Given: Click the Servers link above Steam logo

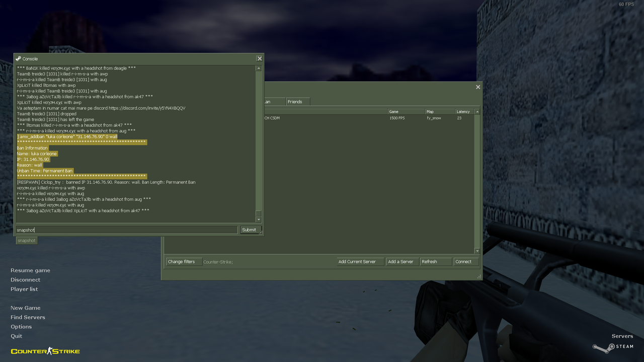Looking at the screenshot, I should pos(622,336).
